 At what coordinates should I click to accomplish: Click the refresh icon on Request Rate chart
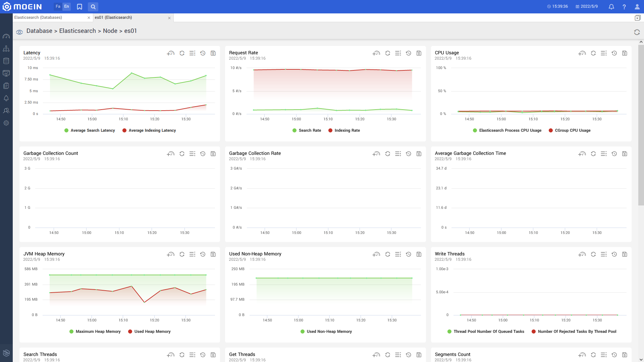[x=387, y=53]
